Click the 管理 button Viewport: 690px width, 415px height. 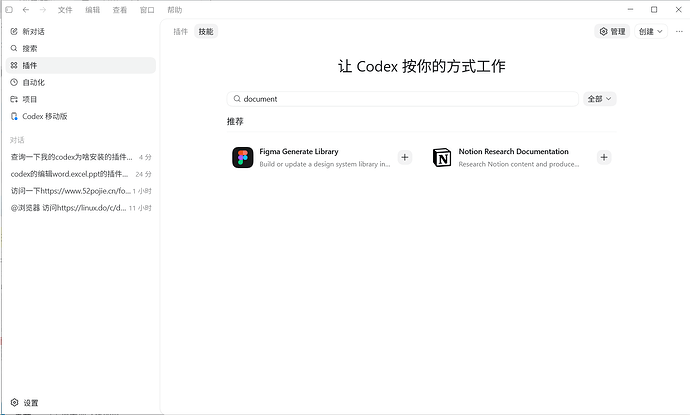[613, 32]
